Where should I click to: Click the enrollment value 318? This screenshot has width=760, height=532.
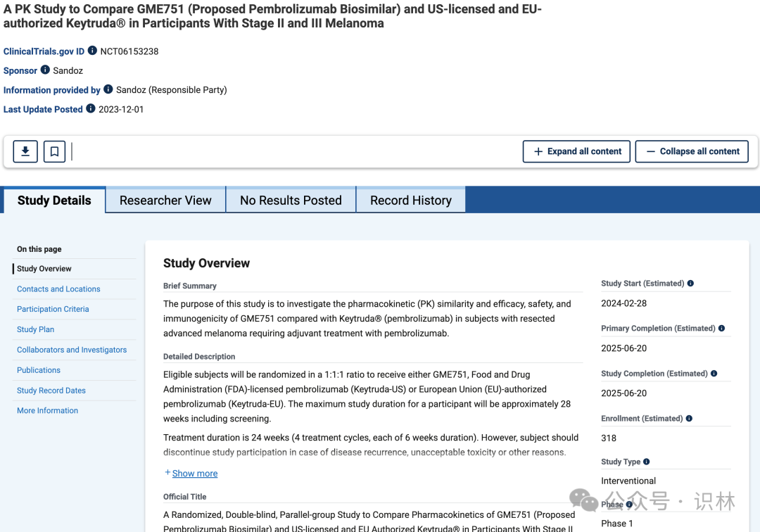click(x=609, y=438)
